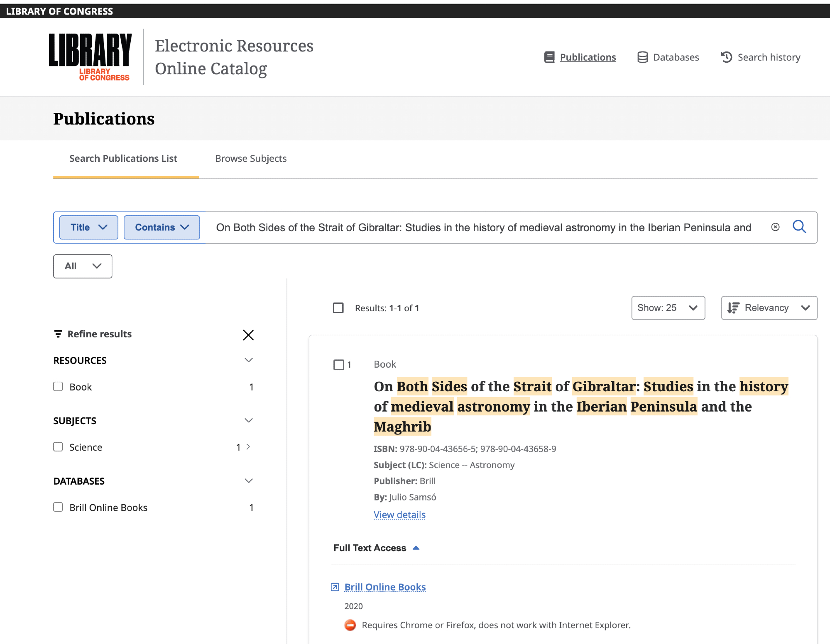
Task: Open the Contains match type dropdown
Action: (162, 227)
